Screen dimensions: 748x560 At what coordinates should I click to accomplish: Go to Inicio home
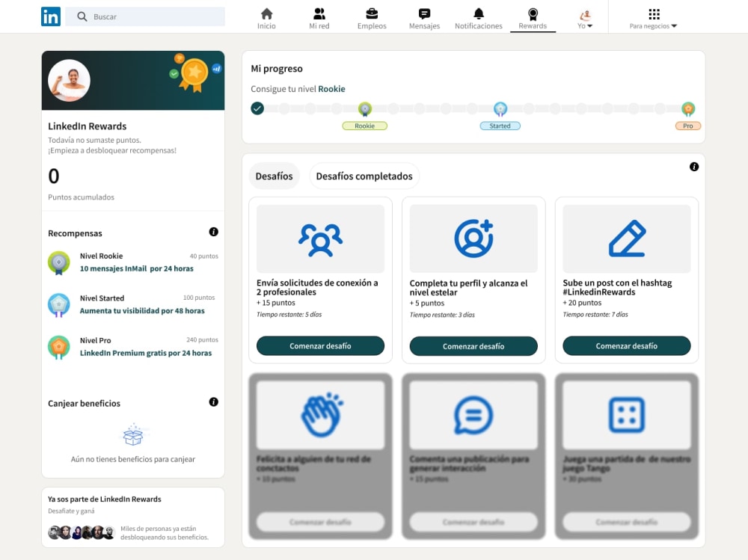point(266,19)
